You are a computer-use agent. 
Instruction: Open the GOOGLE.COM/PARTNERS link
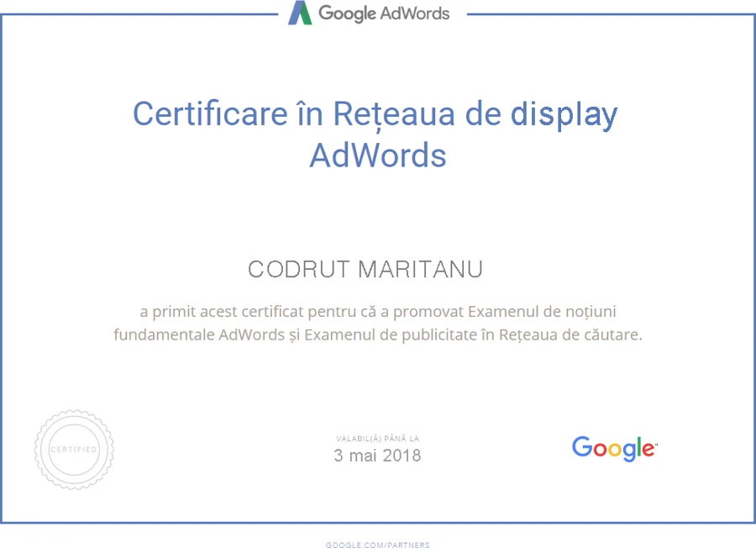[x=377, y=545]
